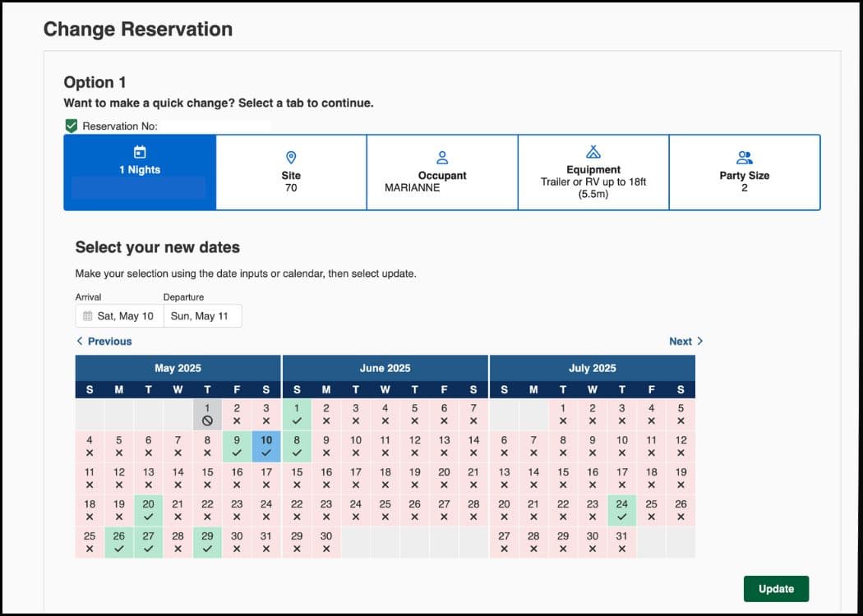Image resolution: width=863 pixels, height=616 pixels.
Task: Click unavailable date June 14
Action: tap(473, 447)
